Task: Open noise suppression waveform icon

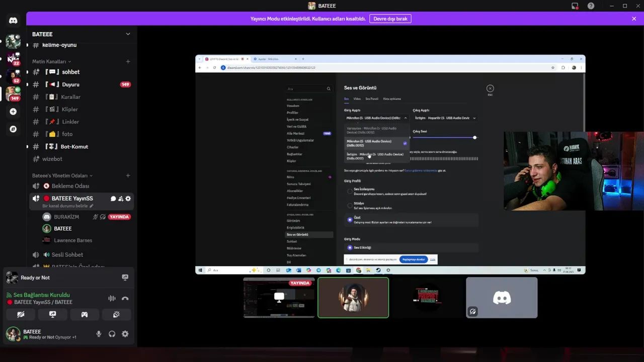Action: point(112,298)
